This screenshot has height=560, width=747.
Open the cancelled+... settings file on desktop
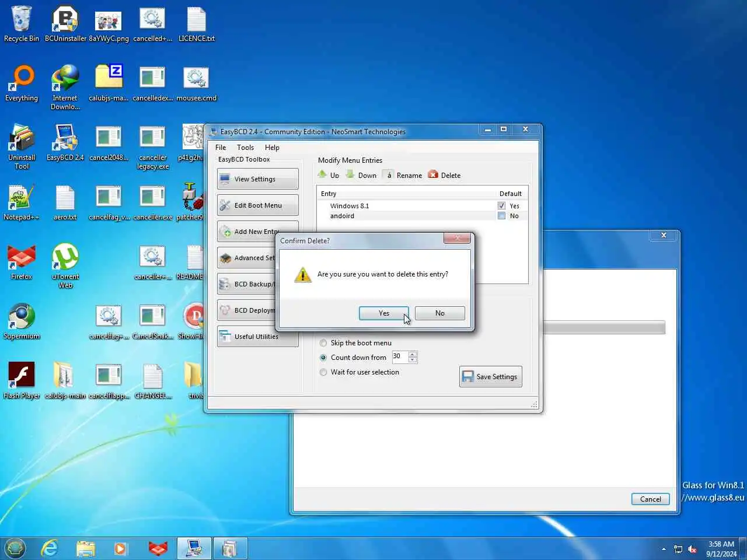tap(152, 24)
